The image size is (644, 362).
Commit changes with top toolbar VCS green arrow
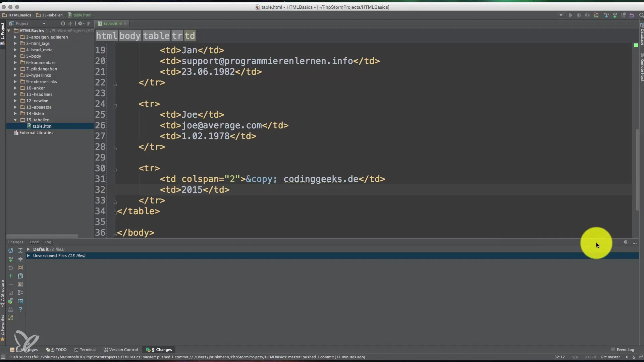pyautogui.click(x=615, y=15)
